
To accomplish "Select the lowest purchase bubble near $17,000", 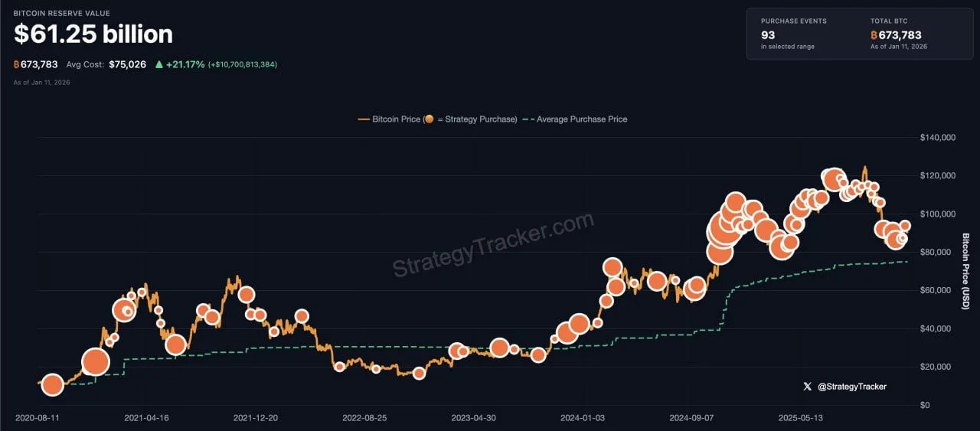I will pyautogui.click(x=419, y=373).
